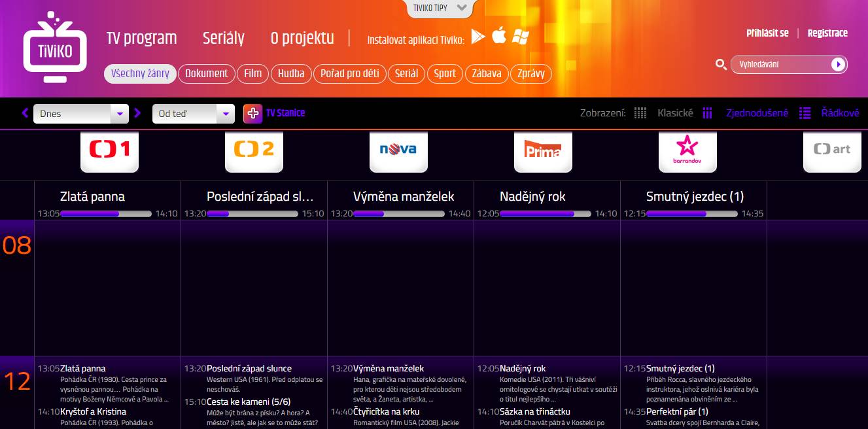The image size is (868, 429).
Task: Open the Seriály menu
Action: (224, 38)
